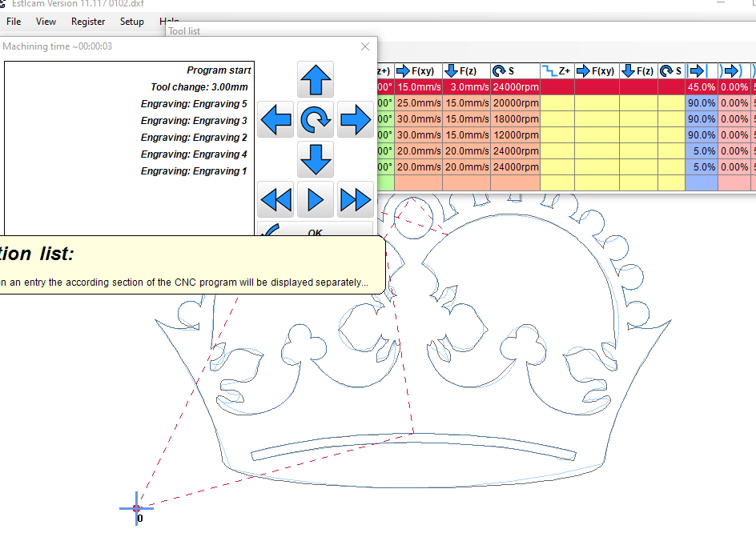The width and height of the screenshot is (756, 553).
Task: Select Engraving 2 in operation list
Action: point(194,138)
